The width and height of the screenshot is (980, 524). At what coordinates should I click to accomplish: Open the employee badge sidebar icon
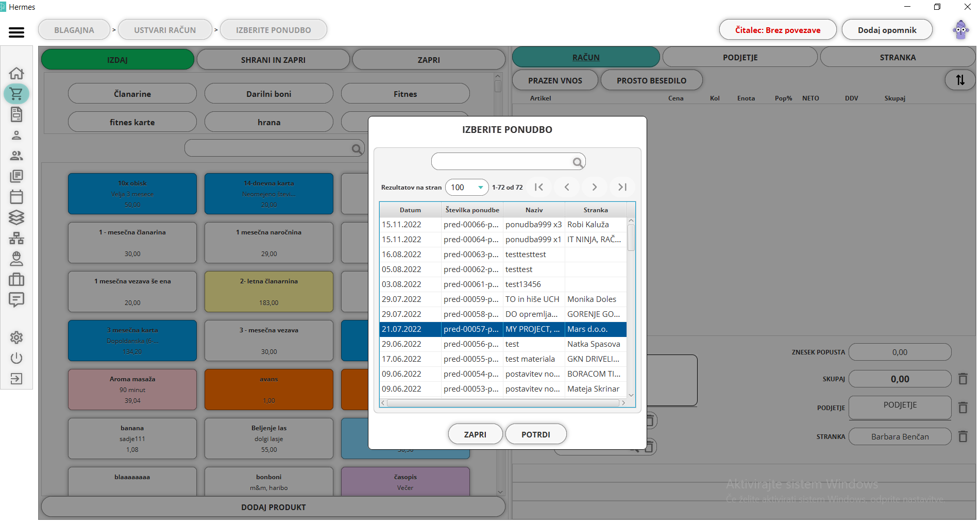click(16, 259)
